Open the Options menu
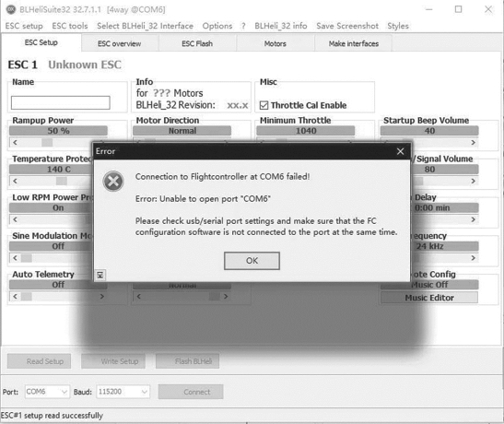The width and height of the screenshot is (504, 424). pyautogui.click(x=217, y=26)
